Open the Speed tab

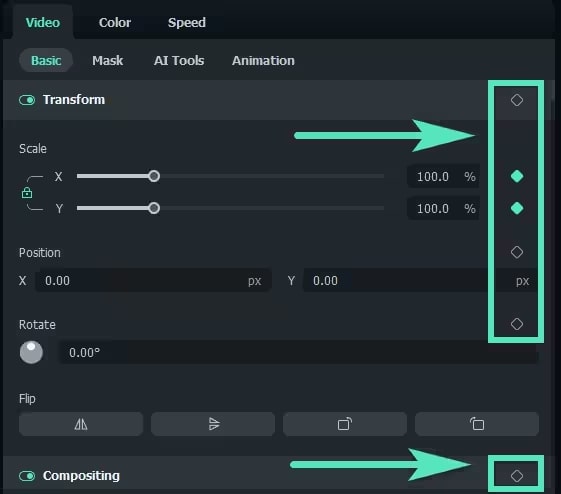187,23
